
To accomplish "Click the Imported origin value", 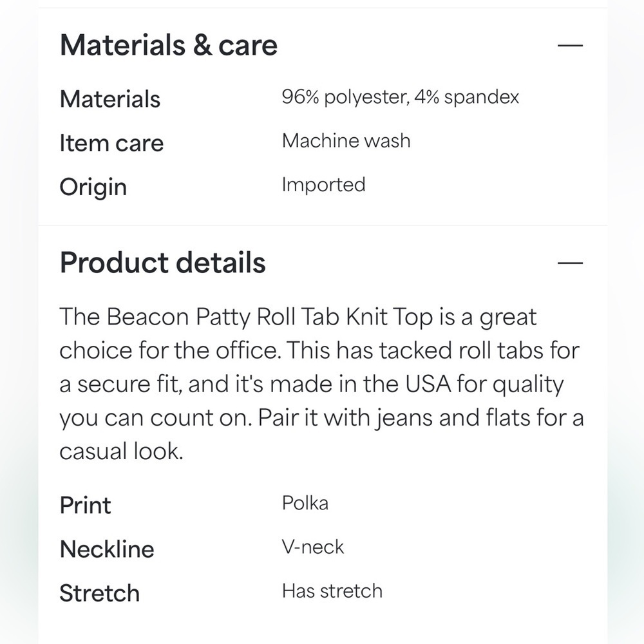I will 324,185.
